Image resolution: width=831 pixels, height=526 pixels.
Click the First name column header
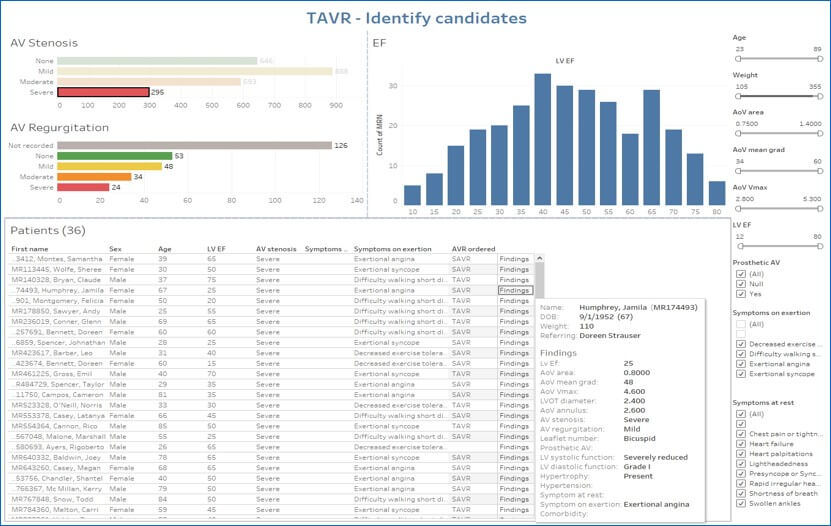(30, 249)
